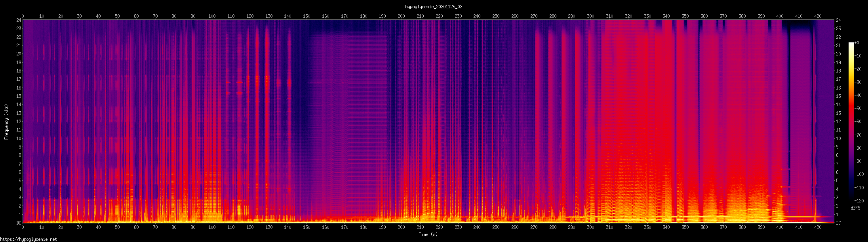This screenshot has width=868, height=242.
Task: Select the "Frequency (kHz)" axis label
Action: point(6,122)
